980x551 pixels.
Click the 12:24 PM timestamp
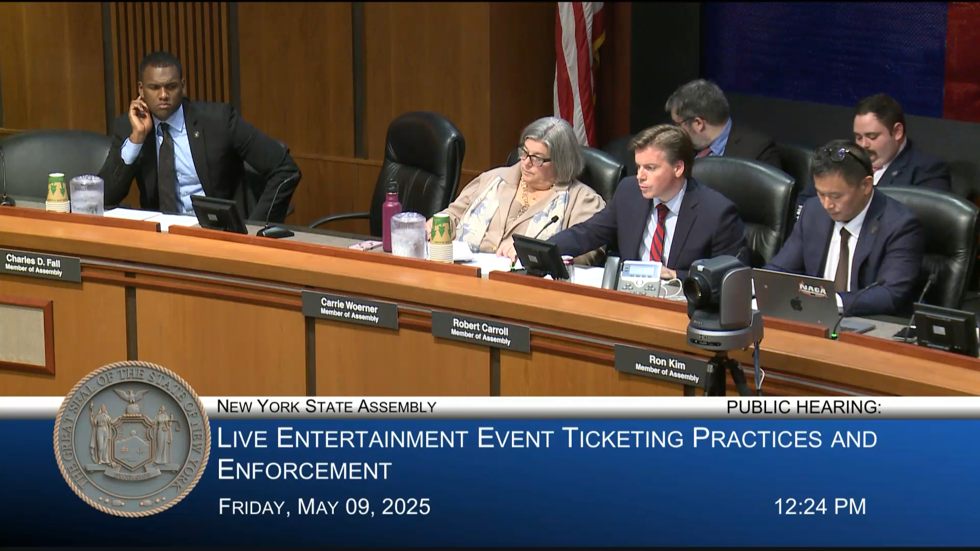820,507
